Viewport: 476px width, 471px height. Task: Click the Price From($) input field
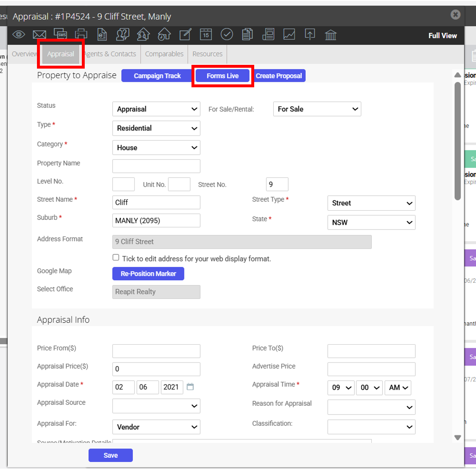[156, 351]
